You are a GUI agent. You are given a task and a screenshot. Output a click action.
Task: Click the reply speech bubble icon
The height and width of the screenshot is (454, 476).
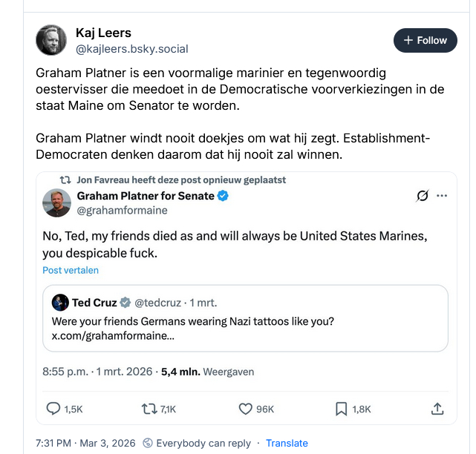[53, 408]
